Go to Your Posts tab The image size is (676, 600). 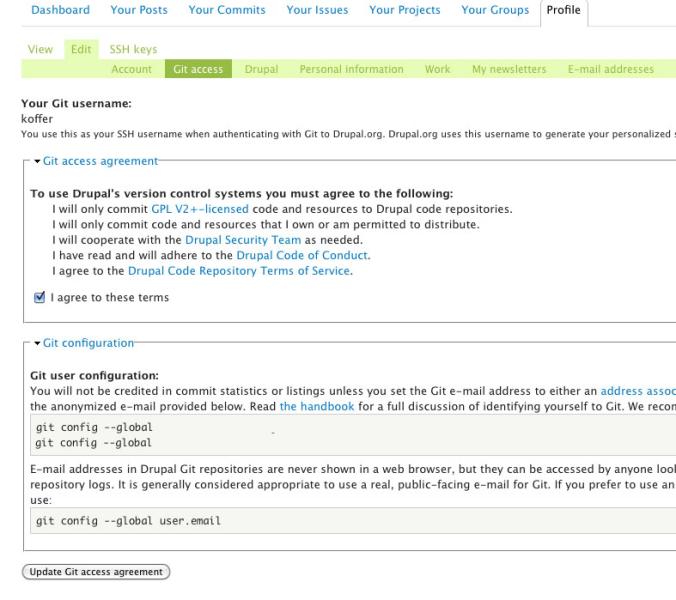[x=139, y=10]
